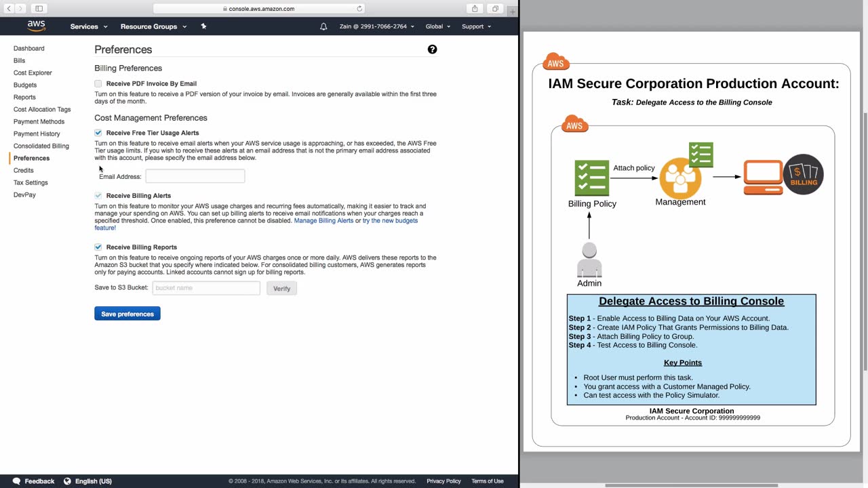Open the Global region dropdown

437,26
